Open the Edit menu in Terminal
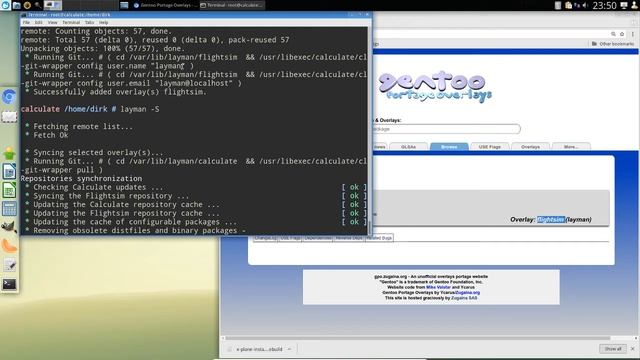The image size is (640, 360). [x=38, y=22]
